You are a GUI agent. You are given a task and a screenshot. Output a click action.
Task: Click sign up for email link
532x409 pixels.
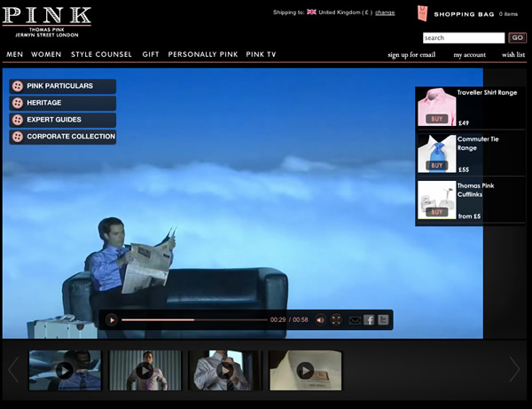tap(411, 55)
